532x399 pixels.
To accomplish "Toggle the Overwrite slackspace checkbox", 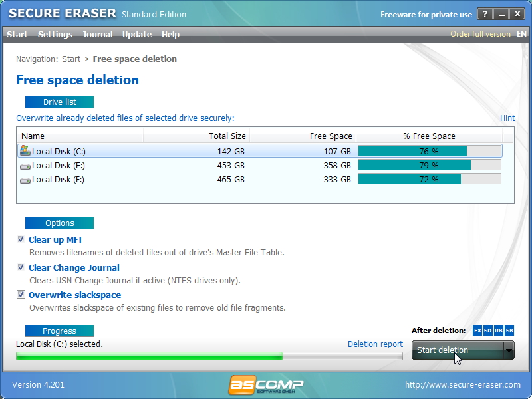I will 21,294.
